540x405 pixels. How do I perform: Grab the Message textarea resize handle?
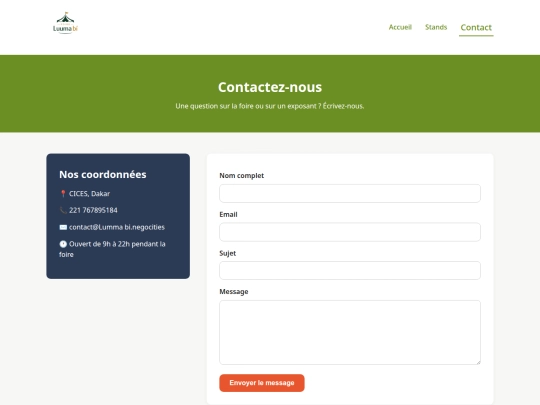point(478,362)
